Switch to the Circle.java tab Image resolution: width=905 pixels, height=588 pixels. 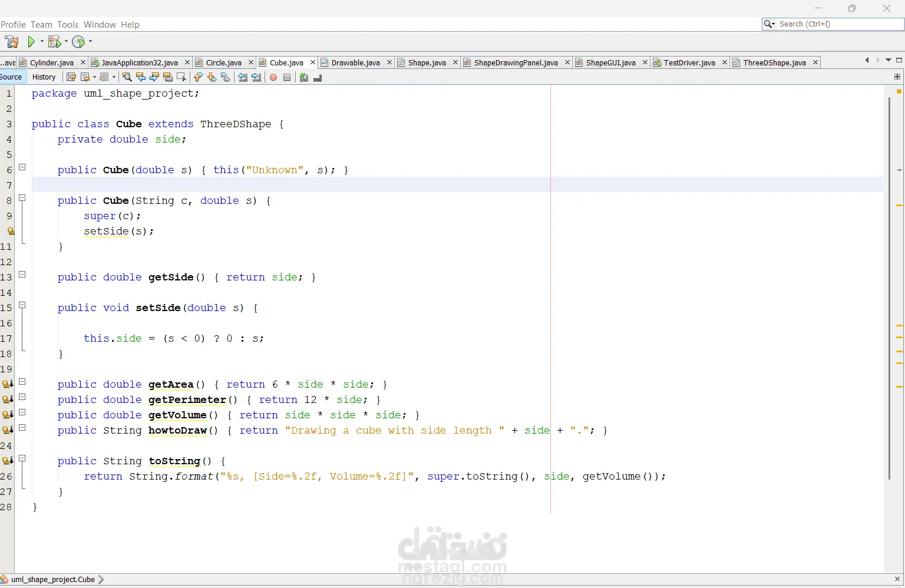pos(224,62)
